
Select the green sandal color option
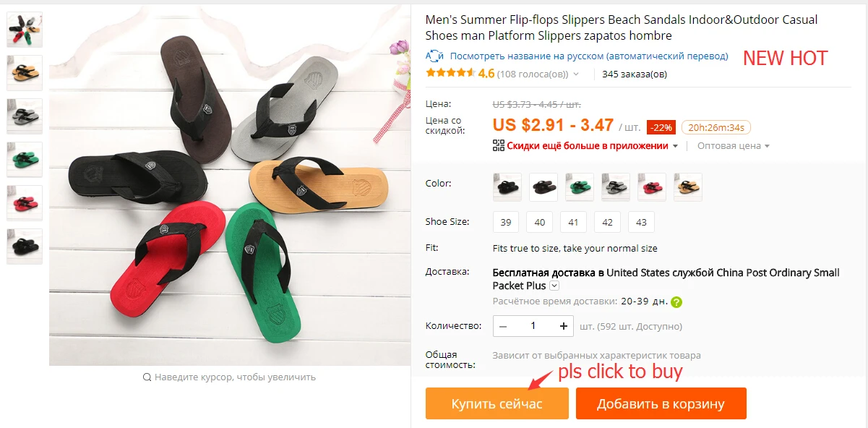[x=580, y=187]
